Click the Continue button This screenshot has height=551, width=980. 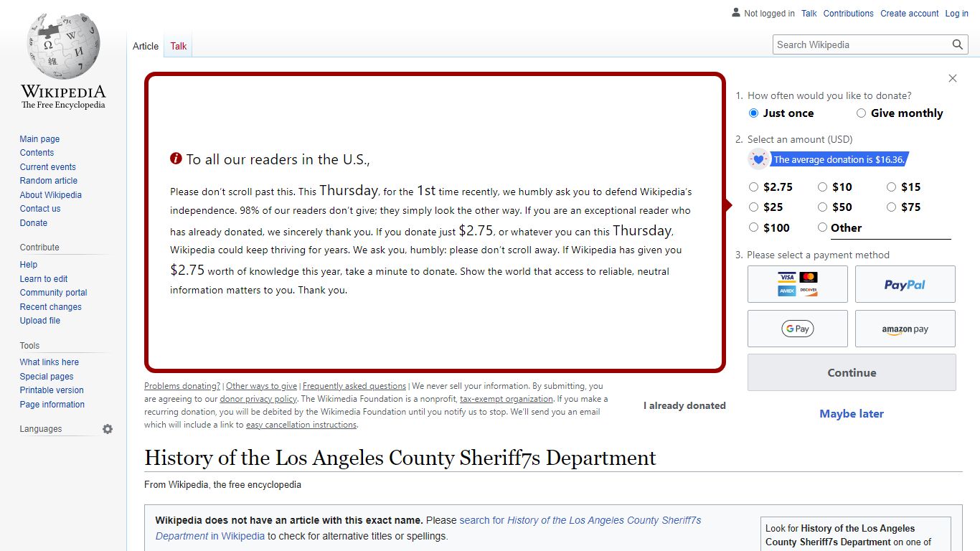(x=852, y=372)
